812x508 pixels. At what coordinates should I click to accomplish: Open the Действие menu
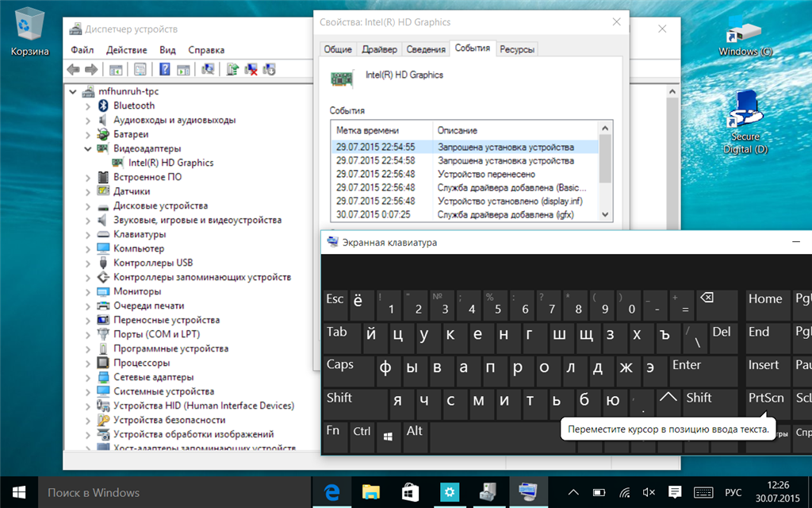point(126,50)
